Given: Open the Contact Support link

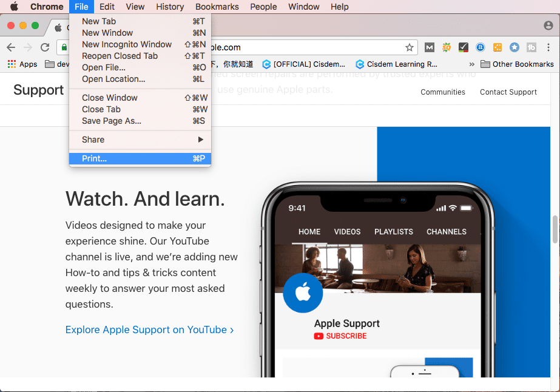Looking at the screenshot, I should [508, 92].
